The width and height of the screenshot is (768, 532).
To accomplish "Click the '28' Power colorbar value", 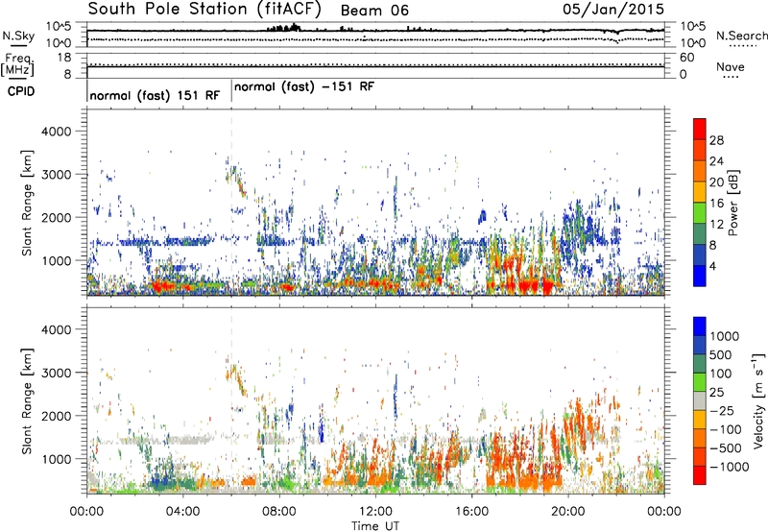I will [716, 140].
